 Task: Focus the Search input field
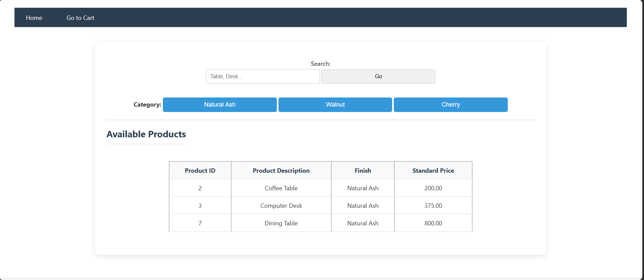pyautogui.click(x=263, y=77)
